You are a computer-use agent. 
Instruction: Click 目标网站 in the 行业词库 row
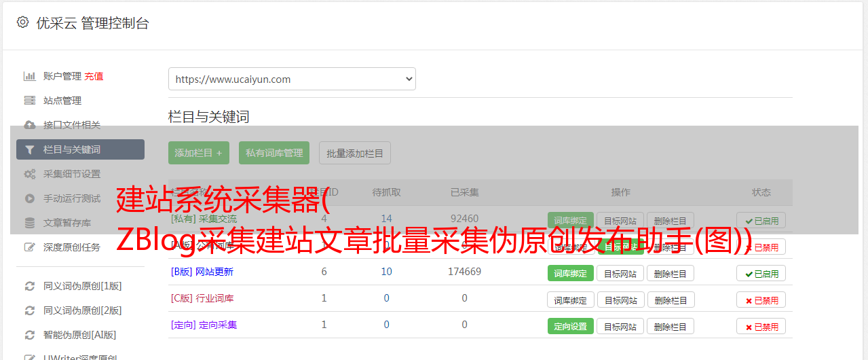click(x=620, y=300)
